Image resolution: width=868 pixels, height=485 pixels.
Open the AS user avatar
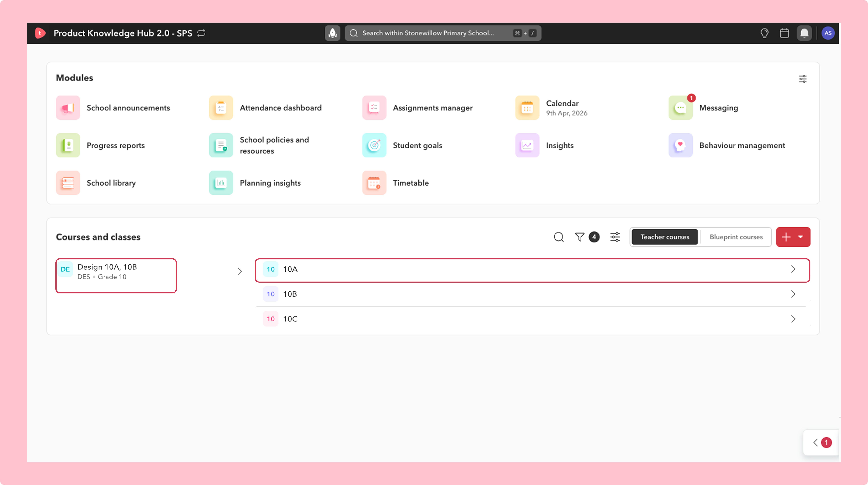click(x=828, y=33)
